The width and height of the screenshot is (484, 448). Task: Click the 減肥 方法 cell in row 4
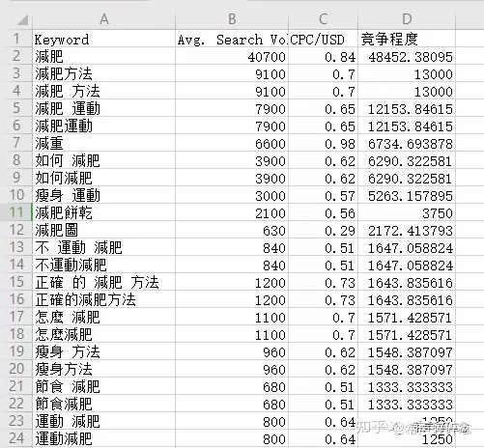point(103,91)
